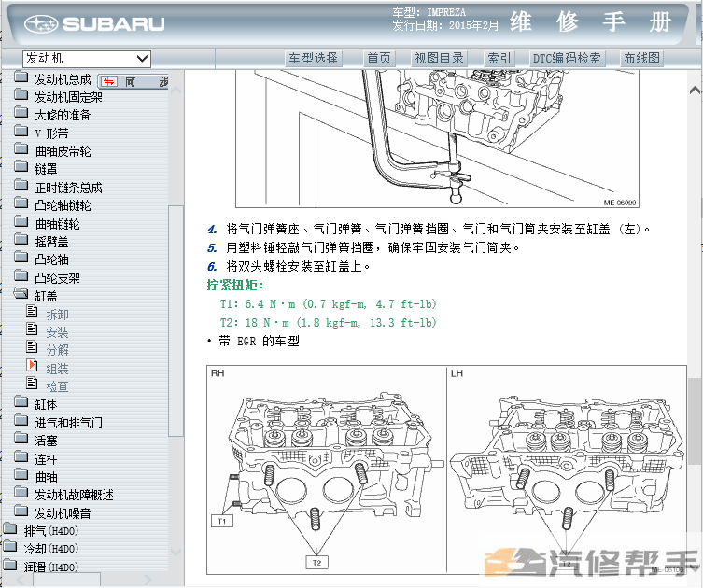703x588 pixels.
Task: Expand the 冷却(H4DO) folder
Action: (10, 546)
